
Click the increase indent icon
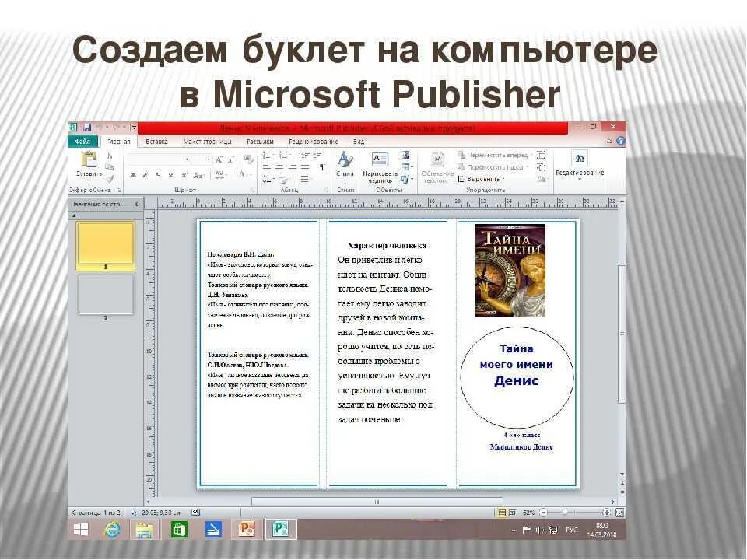pos(317,156)
